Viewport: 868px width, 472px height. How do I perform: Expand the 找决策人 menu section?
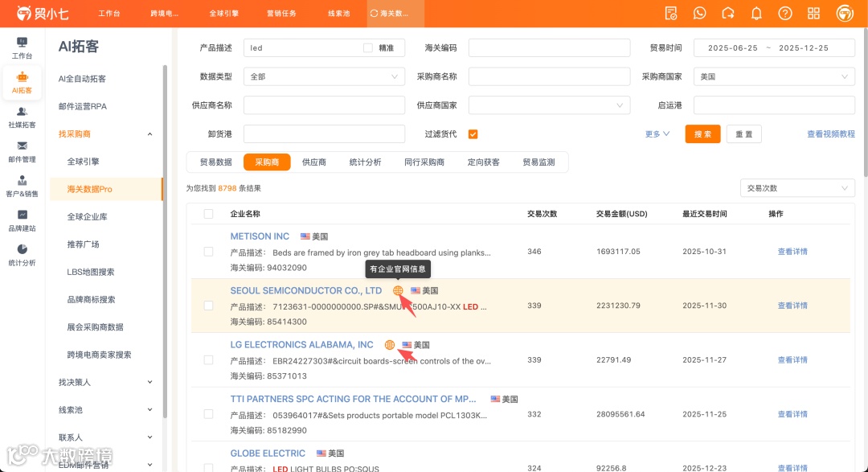105,382
